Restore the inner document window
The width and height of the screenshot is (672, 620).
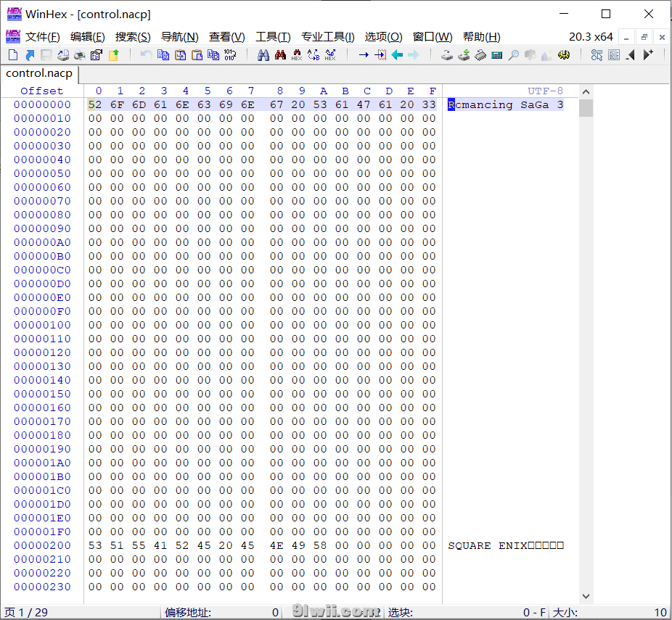[644, 37]
